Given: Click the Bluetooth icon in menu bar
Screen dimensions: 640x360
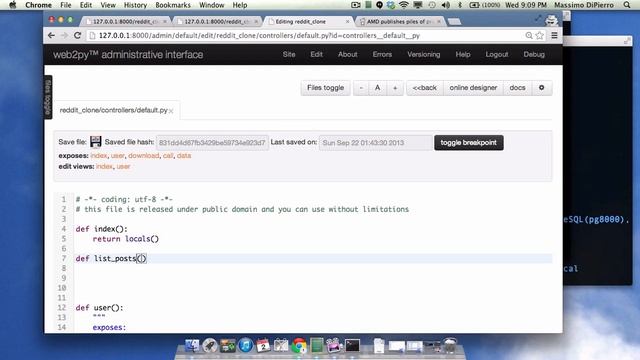Looking at the screenshot, I should coord(460,5).
